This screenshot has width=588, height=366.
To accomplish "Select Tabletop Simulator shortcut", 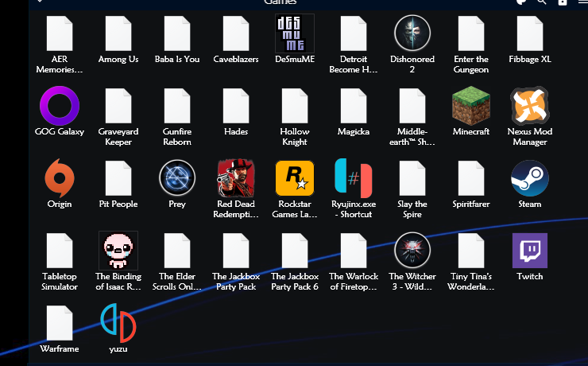I will tap(60, 251).
